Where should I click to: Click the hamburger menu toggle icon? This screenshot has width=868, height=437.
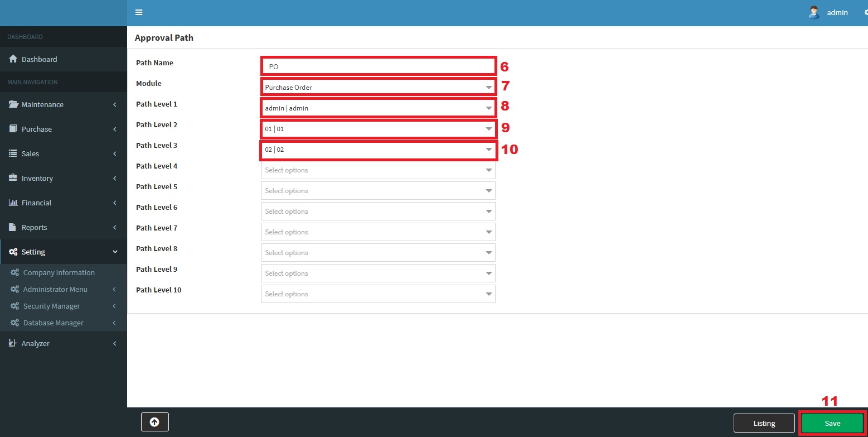coord(139,12)
